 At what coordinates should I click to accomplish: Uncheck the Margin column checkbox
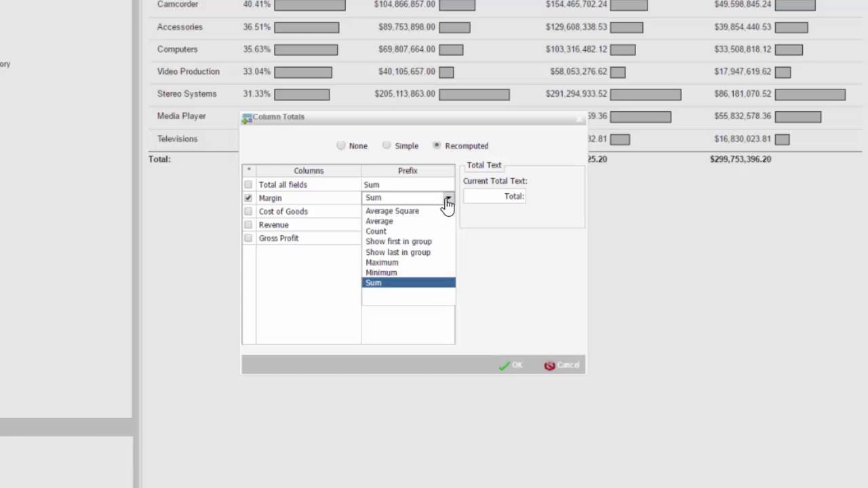[248, 198]
